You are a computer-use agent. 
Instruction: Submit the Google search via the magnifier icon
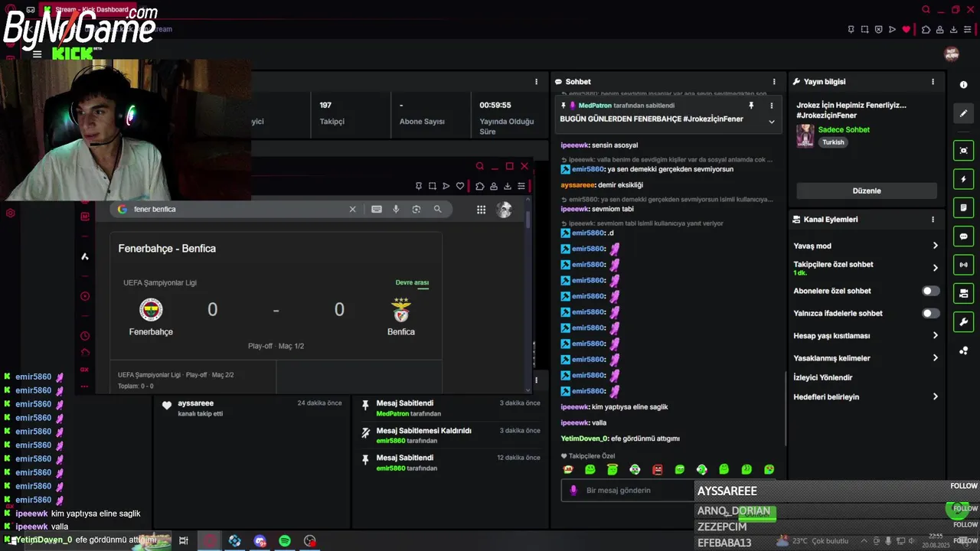[437, 209]
